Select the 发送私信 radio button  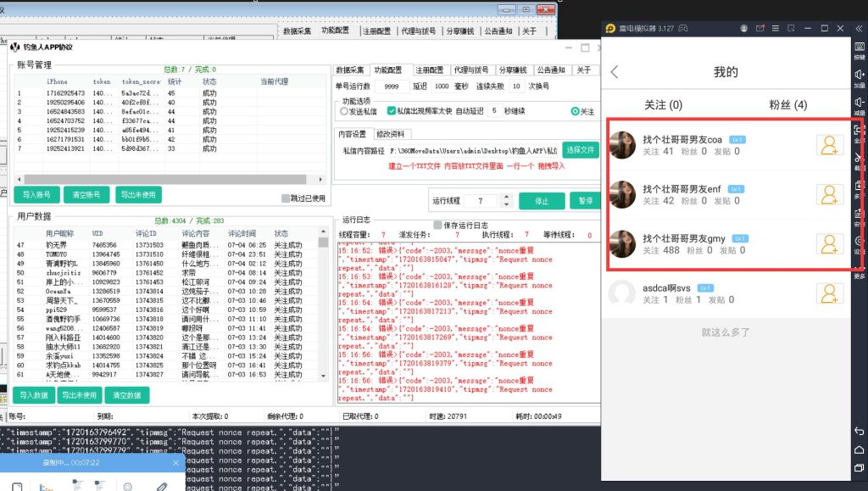[344, 111]
